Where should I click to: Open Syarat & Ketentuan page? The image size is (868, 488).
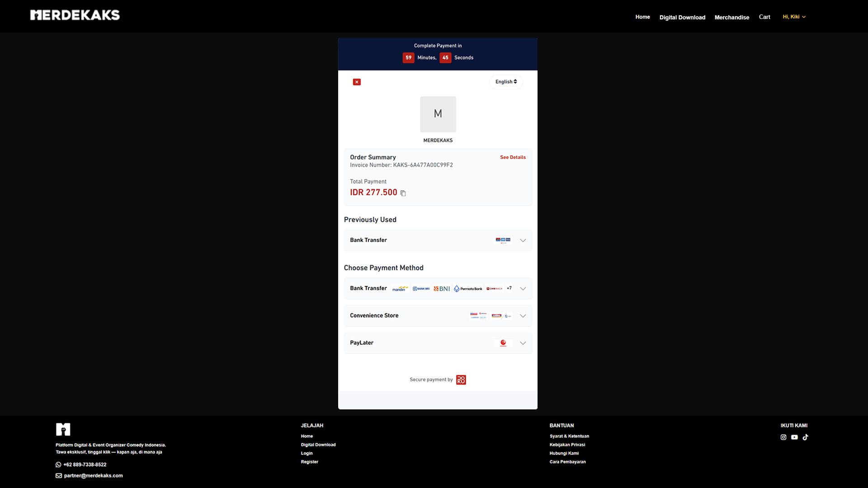569,436
